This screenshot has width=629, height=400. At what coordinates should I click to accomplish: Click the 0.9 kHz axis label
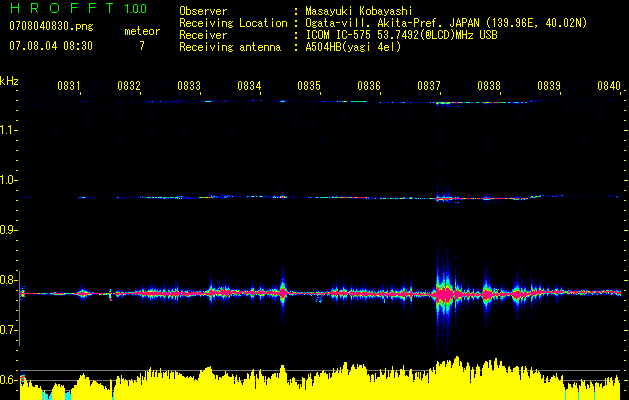[x=7, y=230]
